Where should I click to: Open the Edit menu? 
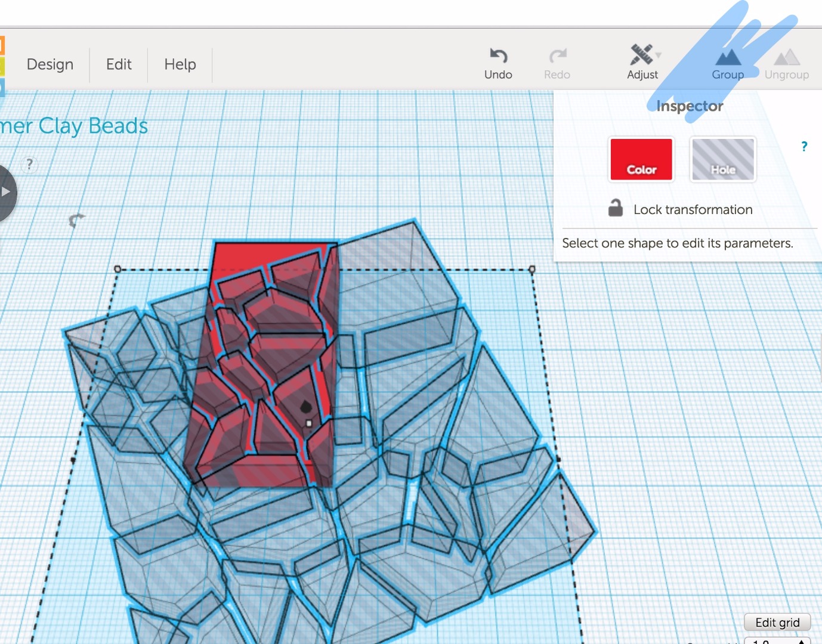[119, 64]
